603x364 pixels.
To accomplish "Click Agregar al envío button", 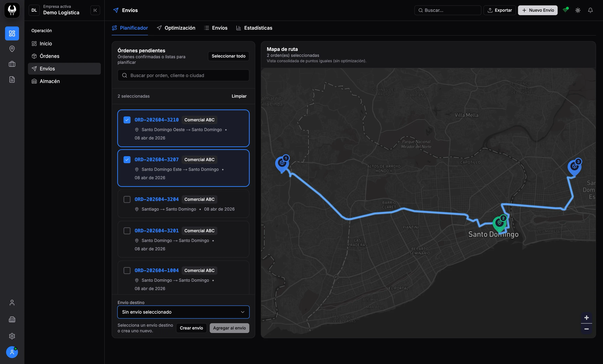I will (229, 328).
